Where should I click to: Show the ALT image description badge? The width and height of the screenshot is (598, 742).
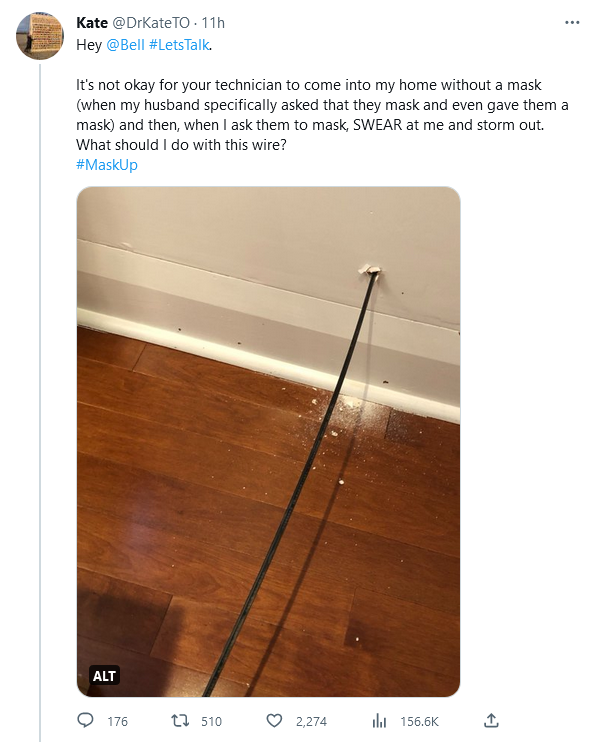pos(104,676)
